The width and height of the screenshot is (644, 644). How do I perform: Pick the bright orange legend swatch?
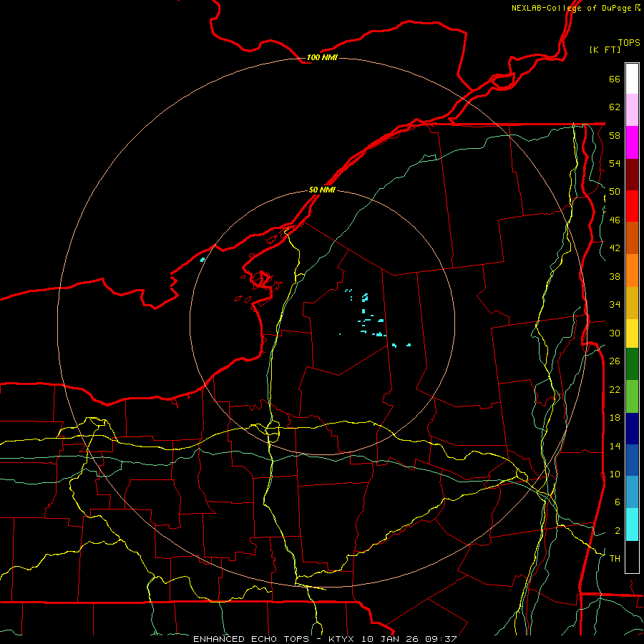click(x=632, y=270)
